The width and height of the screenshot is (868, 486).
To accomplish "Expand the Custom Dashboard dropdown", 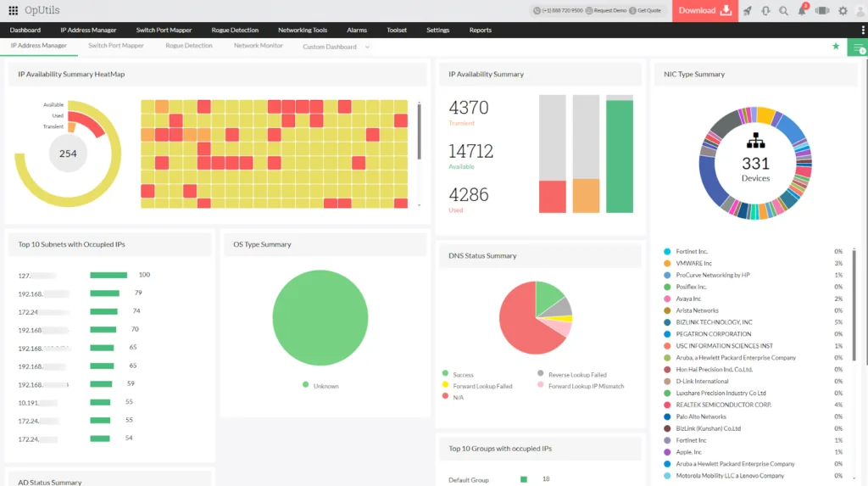I will click(x=368, y=47).
